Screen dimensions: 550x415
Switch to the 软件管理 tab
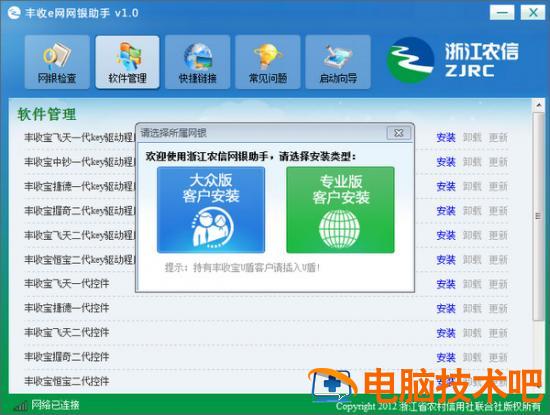tap(127, 62)
